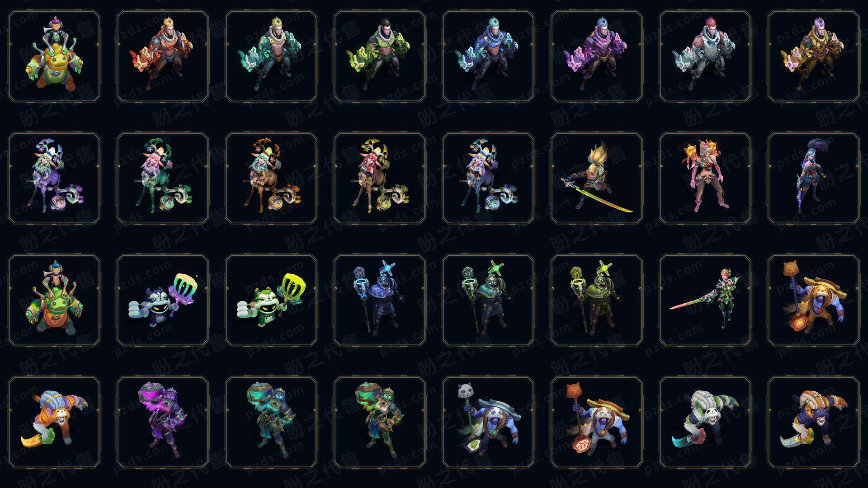Pick the navy-costume crouching beast in the last slot
Screen dimensions: 868x488
(814, 422)
